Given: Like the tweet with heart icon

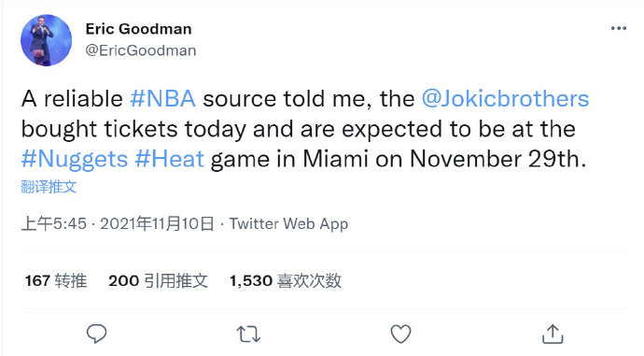Looking at the screenshot, I should click(400, 334).
